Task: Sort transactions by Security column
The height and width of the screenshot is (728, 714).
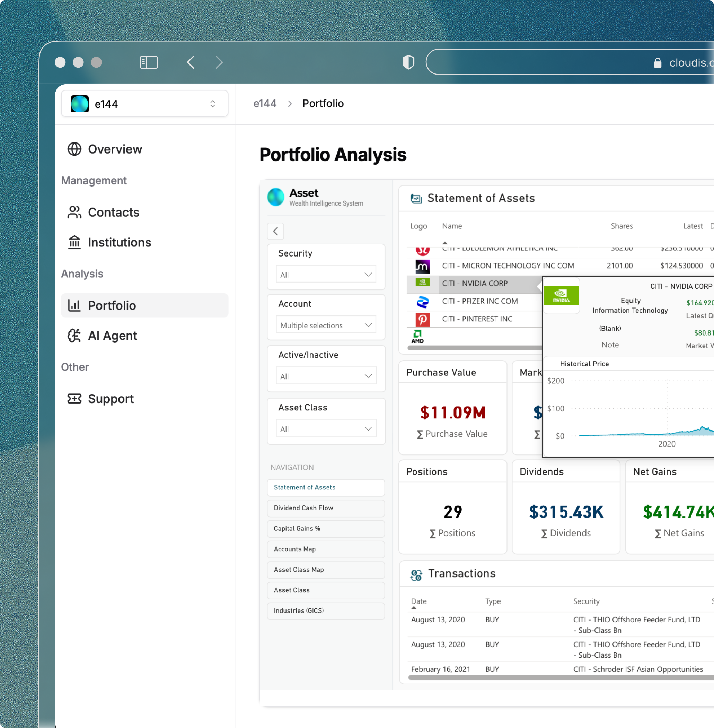Action: [586, 601]
